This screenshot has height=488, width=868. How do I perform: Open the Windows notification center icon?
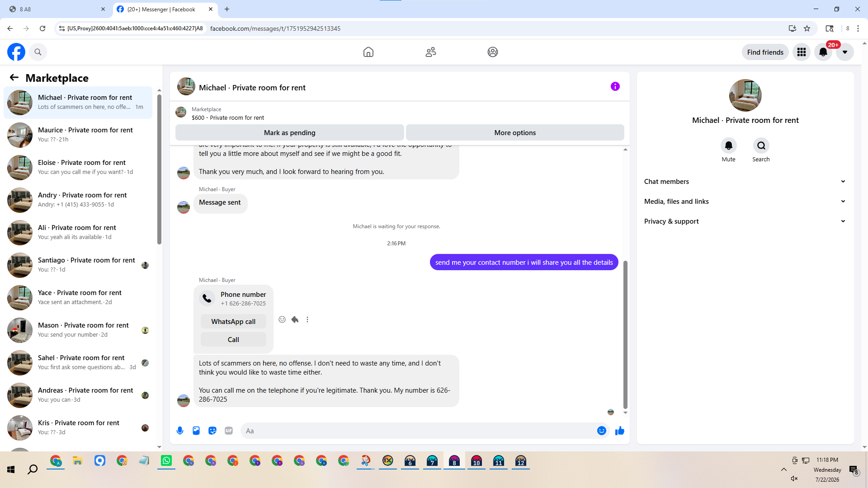click(x=854, y=470)
